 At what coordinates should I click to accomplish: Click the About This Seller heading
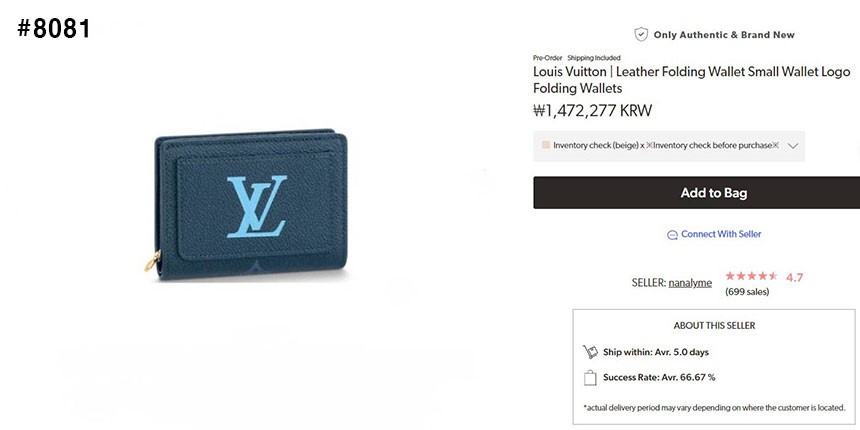[714, 326]
